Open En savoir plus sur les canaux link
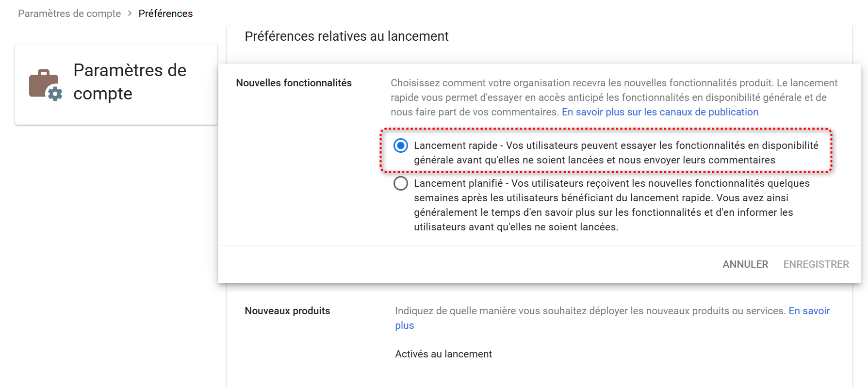Image resolution: width=868 pixels, height=387 pixels. tap(660, 112)
